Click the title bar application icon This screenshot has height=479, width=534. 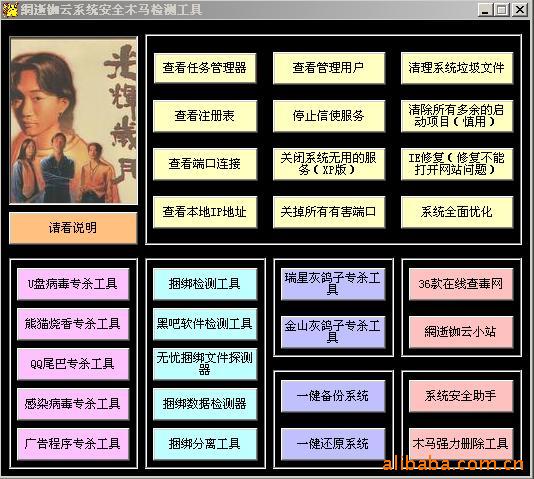click(10, 10)
